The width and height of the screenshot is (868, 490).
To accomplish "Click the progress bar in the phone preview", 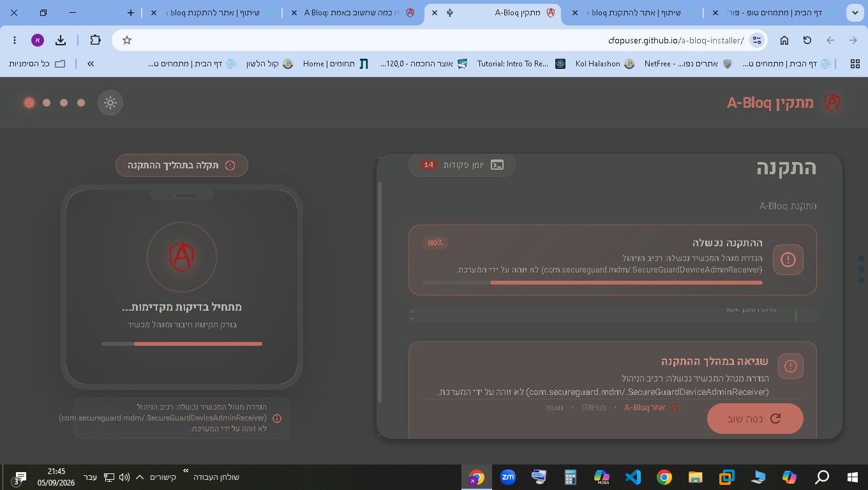I will (x=182, y=344).
